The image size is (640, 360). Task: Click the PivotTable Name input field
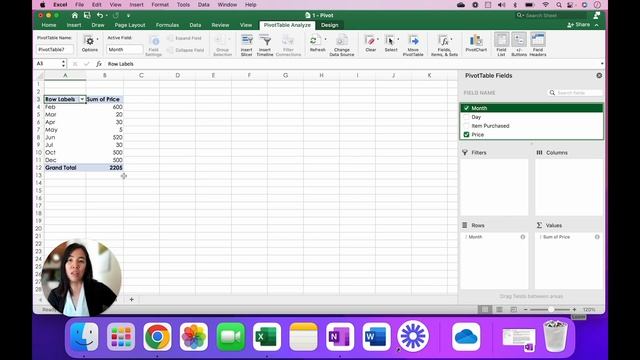55,49
